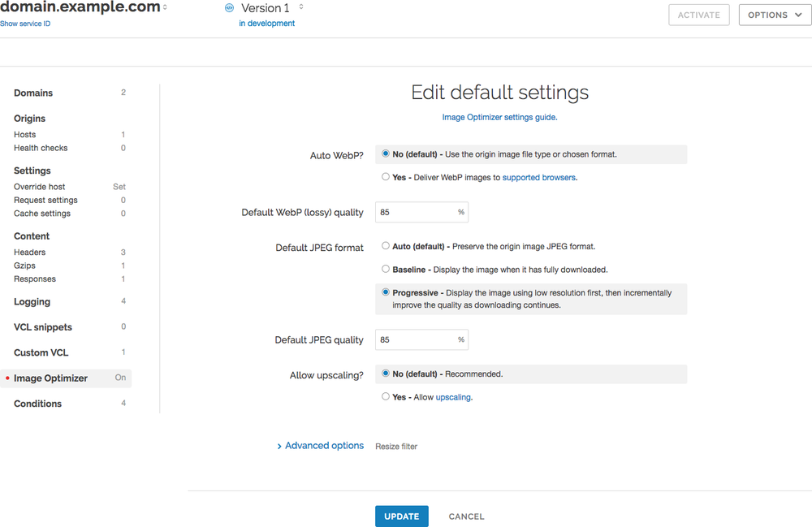Open Health checks under Origins

tap(41, 148)
